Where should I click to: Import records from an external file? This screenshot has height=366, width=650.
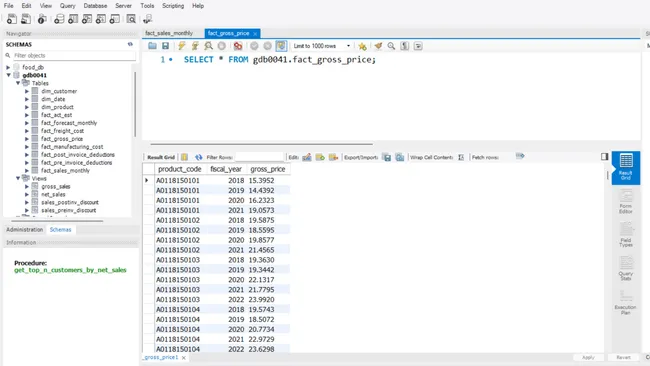pyautogui.click(x=400, y=157)
